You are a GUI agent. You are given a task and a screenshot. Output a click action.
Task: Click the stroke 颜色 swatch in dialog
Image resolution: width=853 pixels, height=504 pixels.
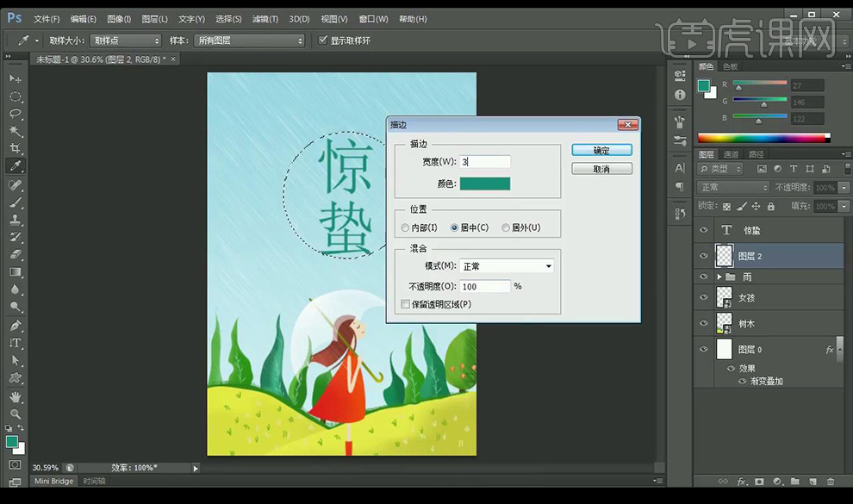coord(485,184)
